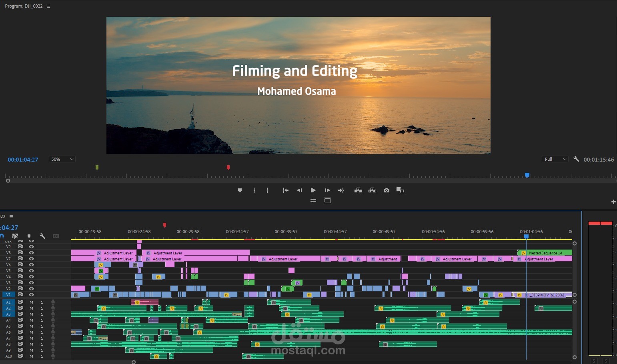Open the zoom level dropdown showing 50%
Screen dimensions: 617x364
62,159
